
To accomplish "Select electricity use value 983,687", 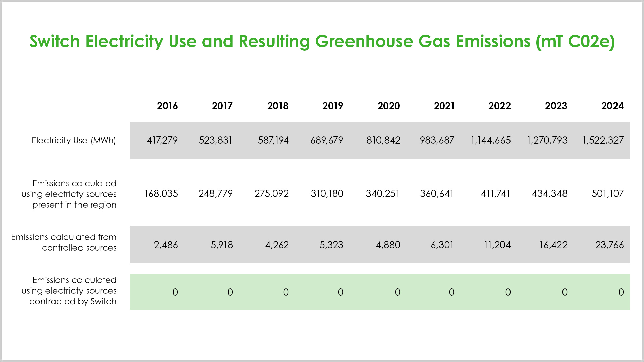I will [437, 140].
